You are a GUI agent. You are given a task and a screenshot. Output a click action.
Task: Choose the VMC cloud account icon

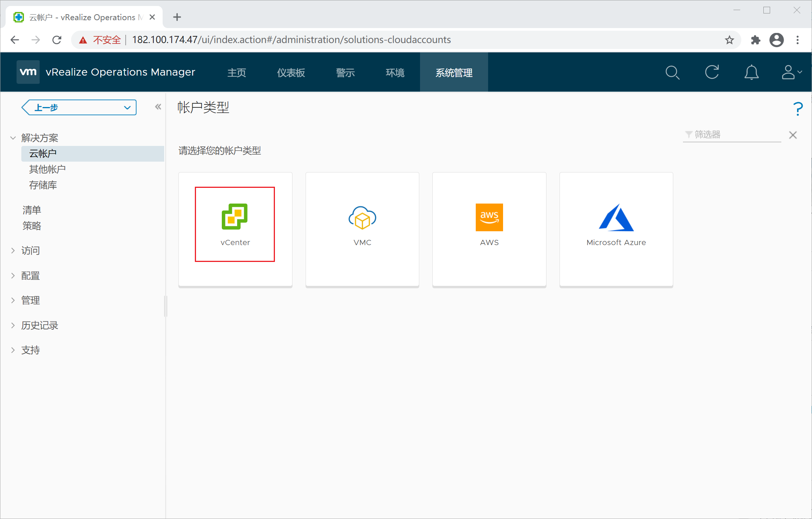[x=362, y=217]
